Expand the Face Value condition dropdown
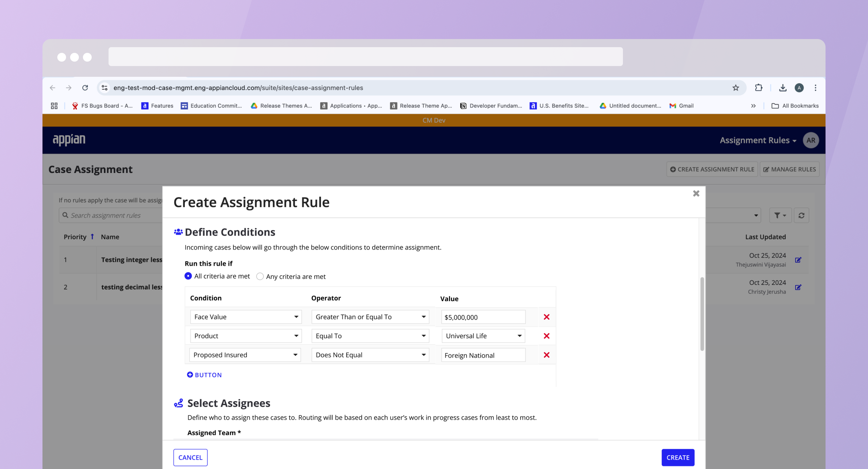 click(x=245, y=317)
